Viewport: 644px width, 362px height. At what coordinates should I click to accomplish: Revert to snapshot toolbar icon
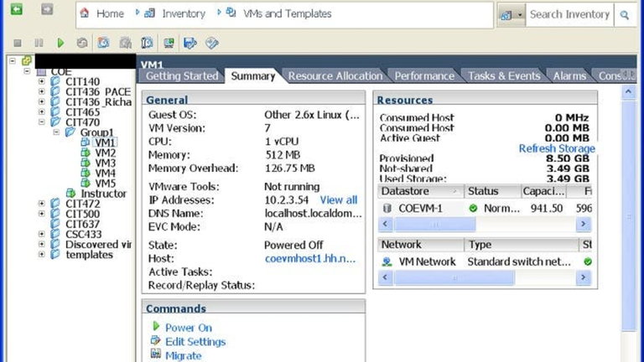click(x=125, y=43)
